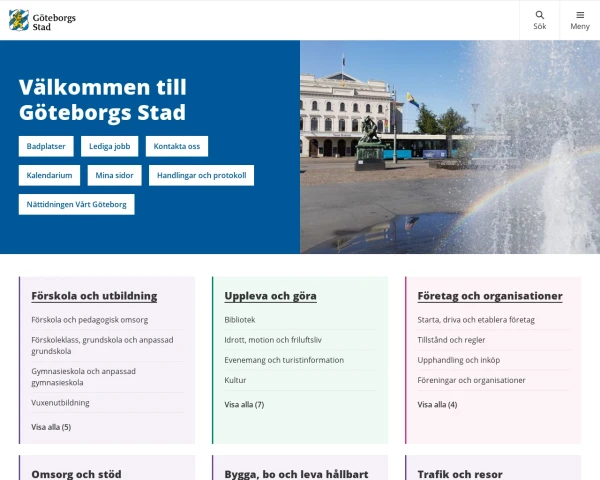600x480 pixels.
Task: Open the Badplatser shortcut
Action: [x=46, y=146]
